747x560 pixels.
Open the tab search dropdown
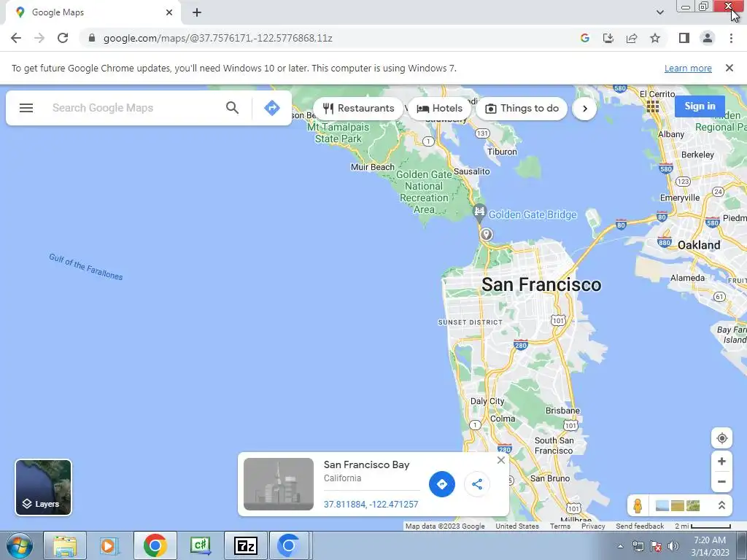click(x=659, y=12)
